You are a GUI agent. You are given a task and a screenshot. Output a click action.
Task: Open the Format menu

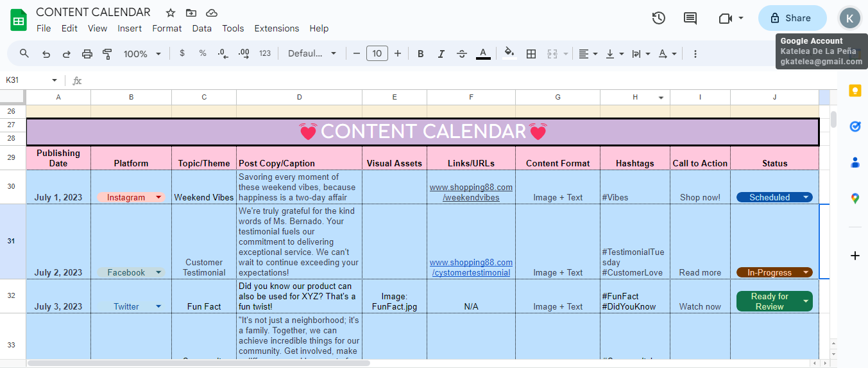tap(167, 28)
